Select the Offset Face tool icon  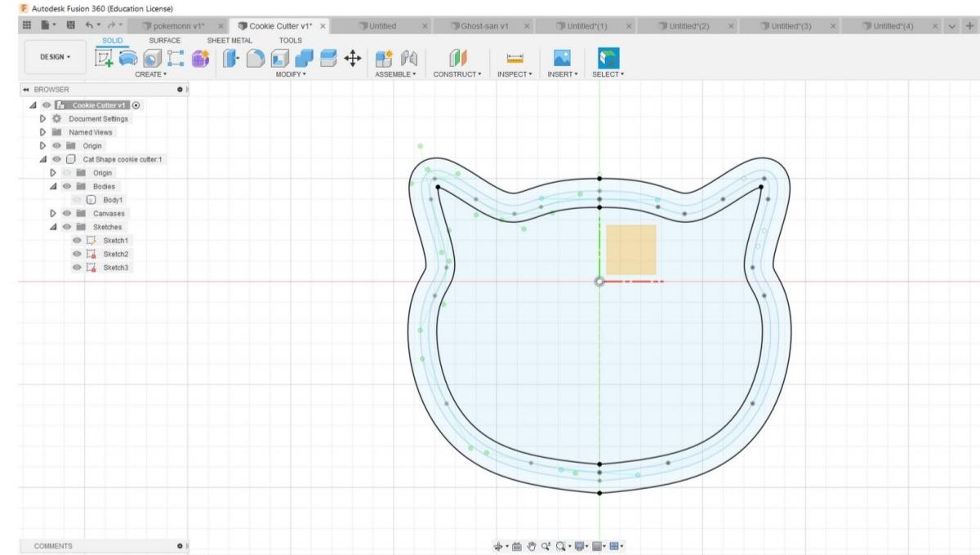pyautogui.click(x=328, y=59)
